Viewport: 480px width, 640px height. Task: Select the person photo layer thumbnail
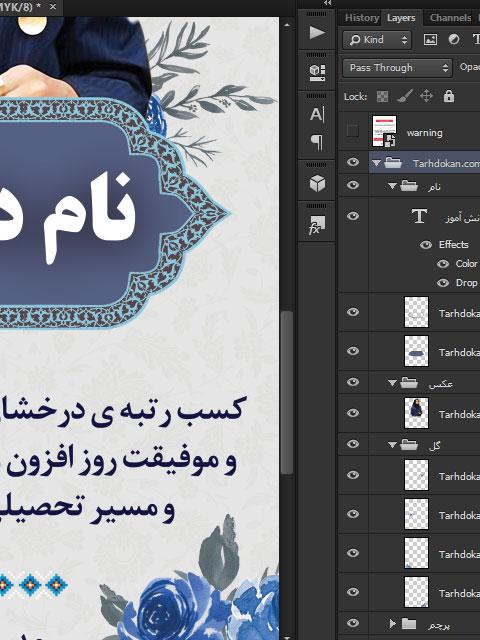coord(416,413)
